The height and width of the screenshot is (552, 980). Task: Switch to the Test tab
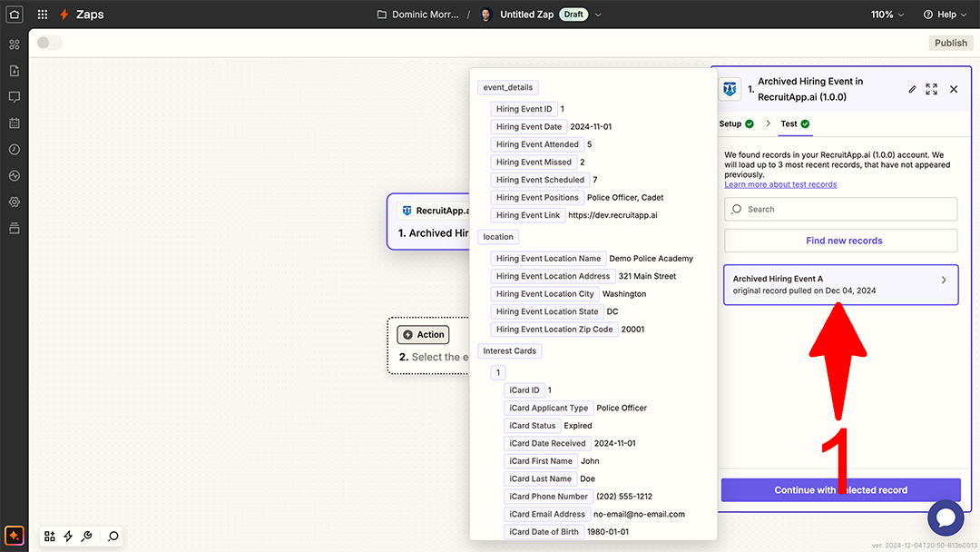click(x=795, y=123)
